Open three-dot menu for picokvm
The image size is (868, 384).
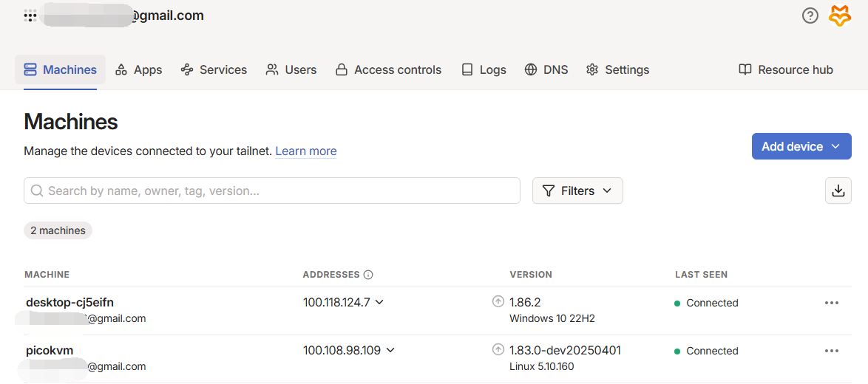[x=832, y=351]
